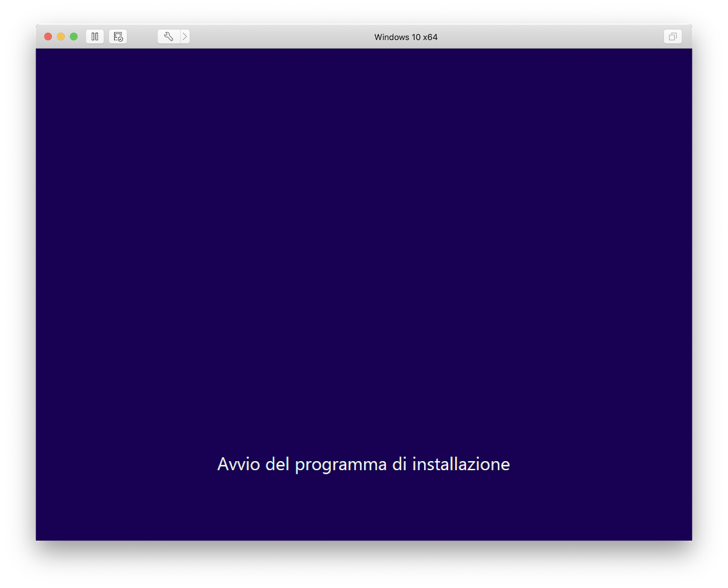Click 'Avvio del programma di installazione' text
This screenshot has width=728, height=588.
364,464
